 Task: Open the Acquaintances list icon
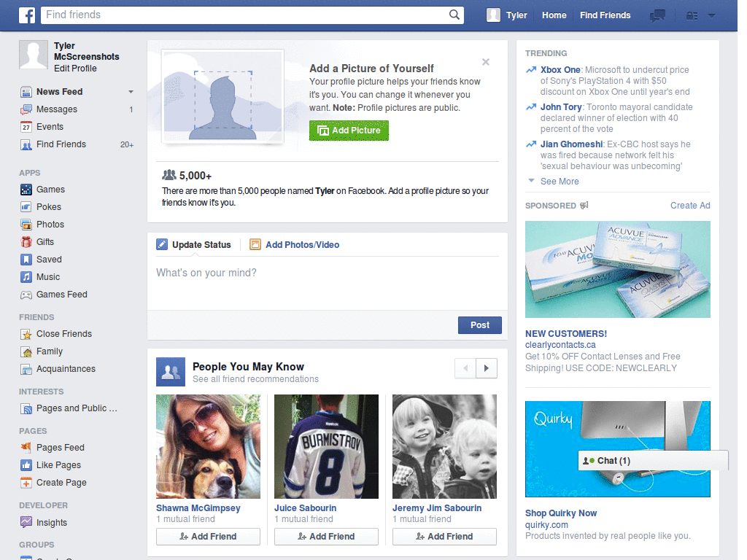(x=26, y=369)
